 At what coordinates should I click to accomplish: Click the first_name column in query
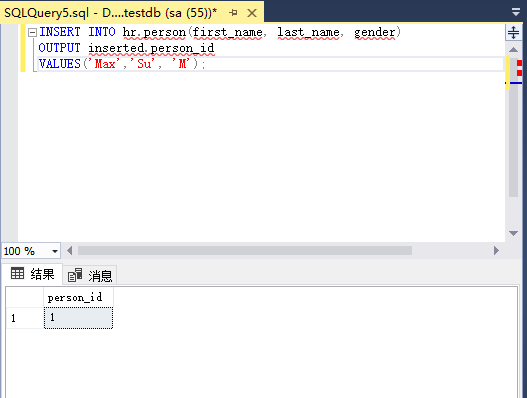pyautogui.click(x=227, y=33)
